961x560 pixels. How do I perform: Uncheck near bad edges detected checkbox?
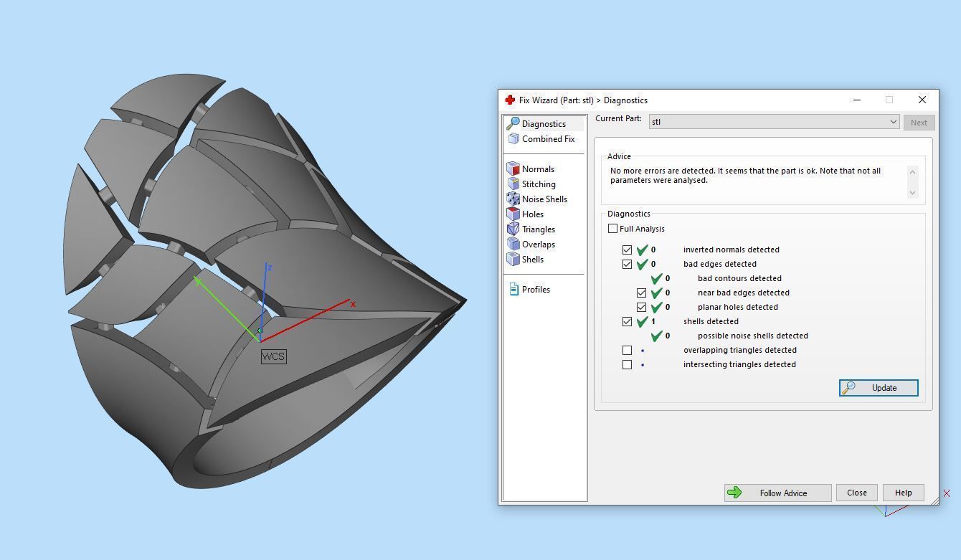(641, 293)
